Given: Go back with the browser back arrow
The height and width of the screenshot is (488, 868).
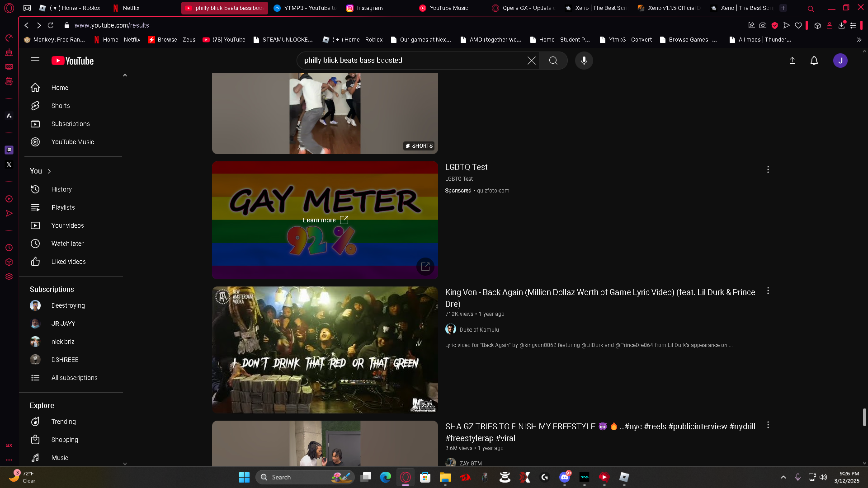Looking at the screenshot, I should [27, 25].
